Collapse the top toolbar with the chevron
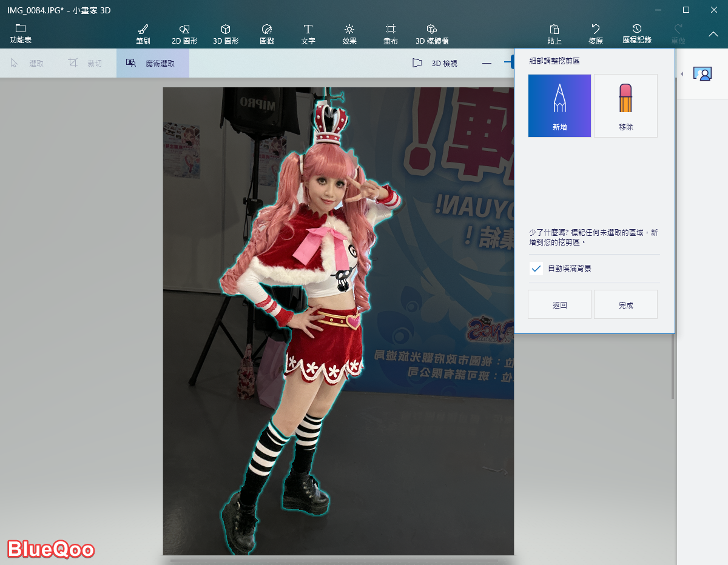Viewport: 728px width, 565px height. pos(713,35)
